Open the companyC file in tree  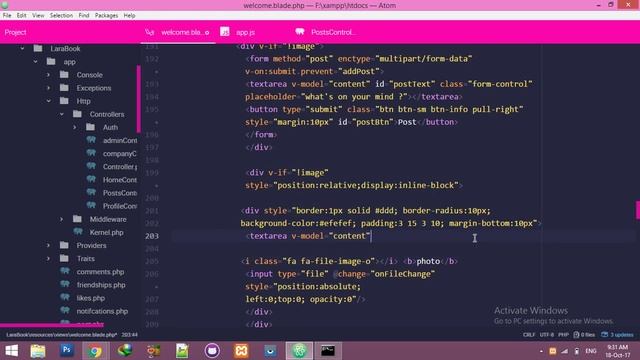point(120,153)
